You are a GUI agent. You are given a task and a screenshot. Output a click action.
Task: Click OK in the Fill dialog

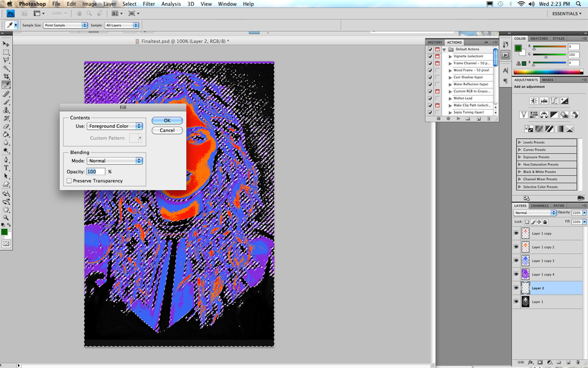coord(167,121)
